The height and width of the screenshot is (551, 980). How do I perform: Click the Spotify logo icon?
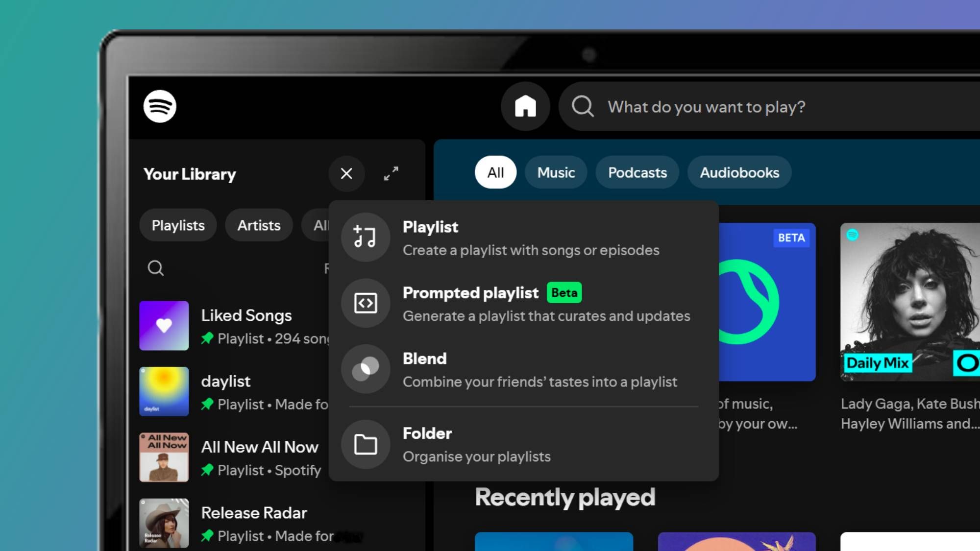tap(160, 106)
